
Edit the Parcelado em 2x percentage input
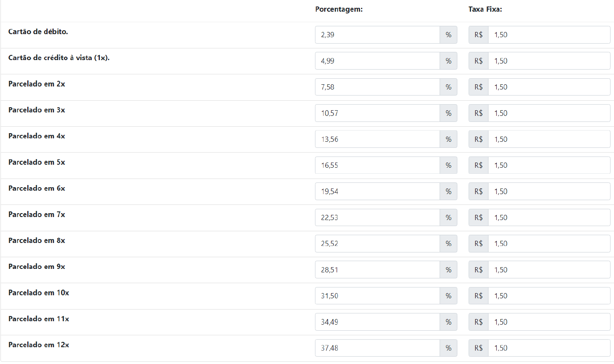[x=377, y=87]
